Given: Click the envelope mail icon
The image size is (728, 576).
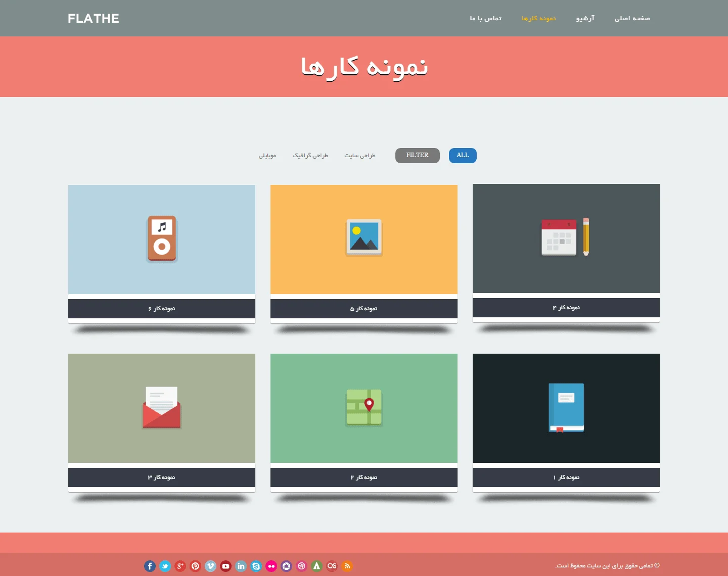Looking at the screenshot, I should (x=162, y=407).
